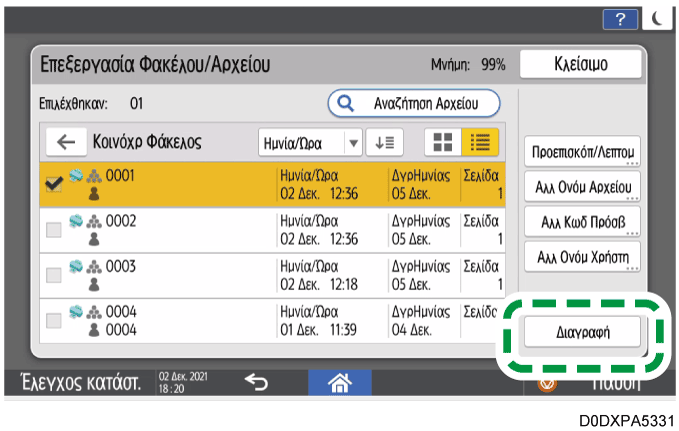The height and width of the screenshot is (431, 679).
Task: Check the box for file 0004
Action: tap(53, 321)
